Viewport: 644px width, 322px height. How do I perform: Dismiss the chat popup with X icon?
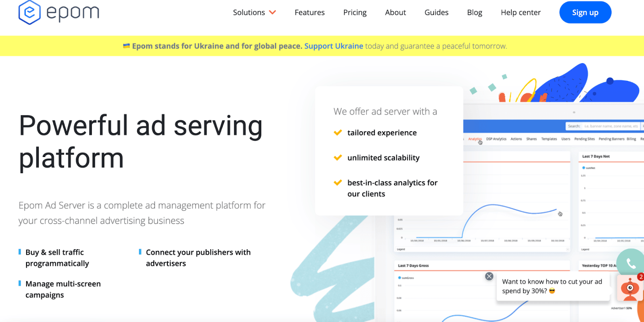(489, 276)
